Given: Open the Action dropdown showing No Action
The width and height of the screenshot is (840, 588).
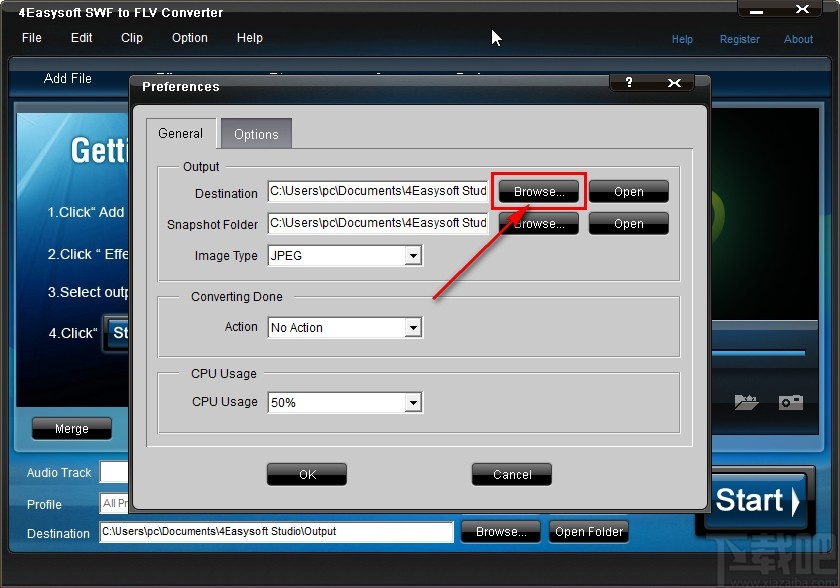Looking at the screenshot, I should pyautogui.click(x=413, y=327).
